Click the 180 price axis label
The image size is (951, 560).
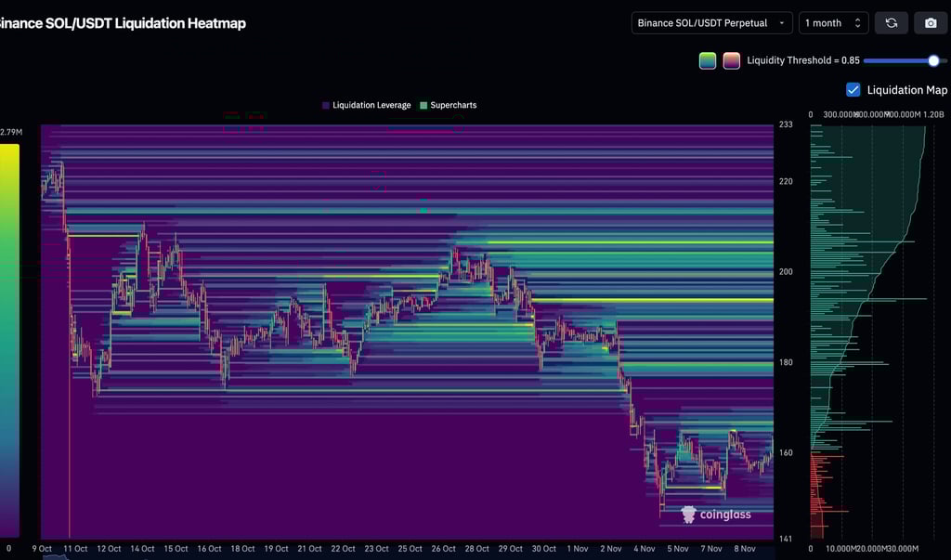coord(786,362)
